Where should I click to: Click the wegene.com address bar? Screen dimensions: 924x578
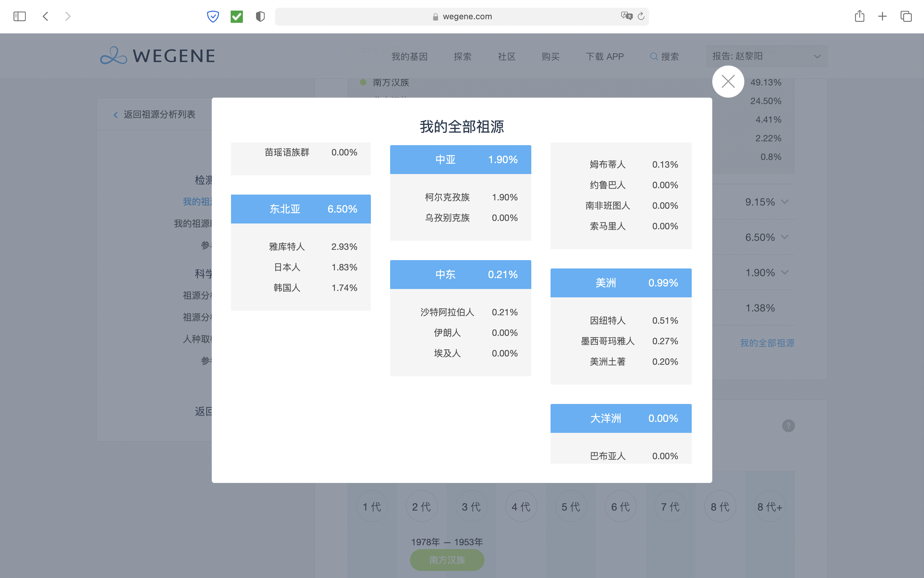(x=462, y=16)
